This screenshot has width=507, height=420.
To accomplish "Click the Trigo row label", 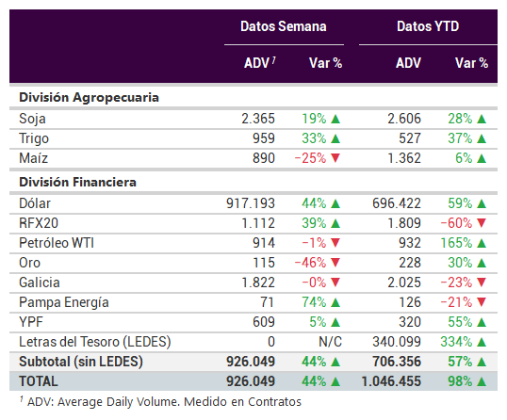I will (34, 138).
